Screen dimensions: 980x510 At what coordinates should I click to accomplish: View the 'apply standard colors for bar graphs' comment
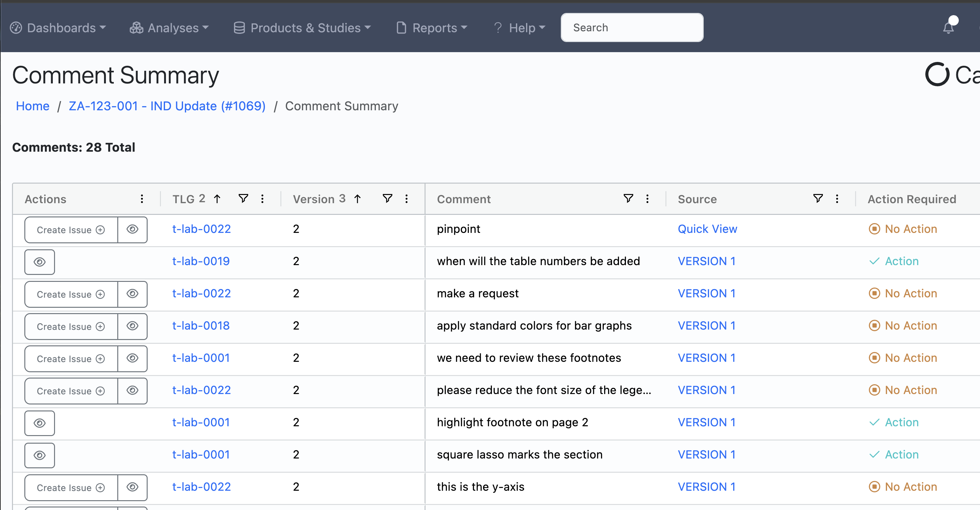coord(132,326)
